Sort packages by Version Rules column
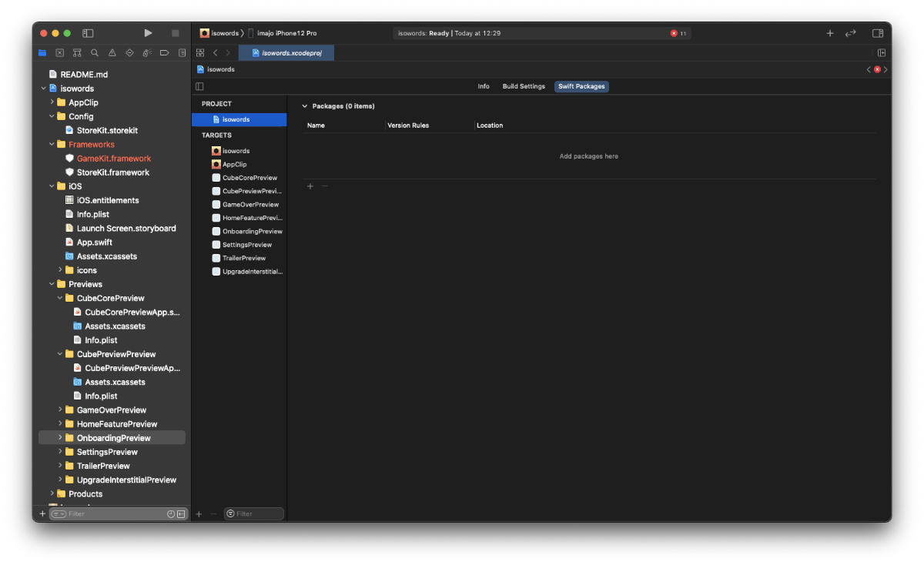Image resolution: width=924 pixels, height=565 pixels. tap(408, 125)
